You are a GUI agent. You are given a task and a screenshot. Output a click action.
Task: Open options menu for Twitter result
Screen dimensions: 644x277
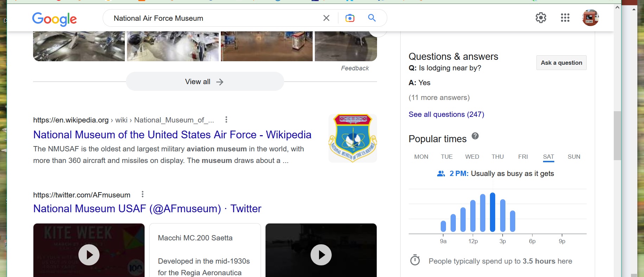click(142, 194)
